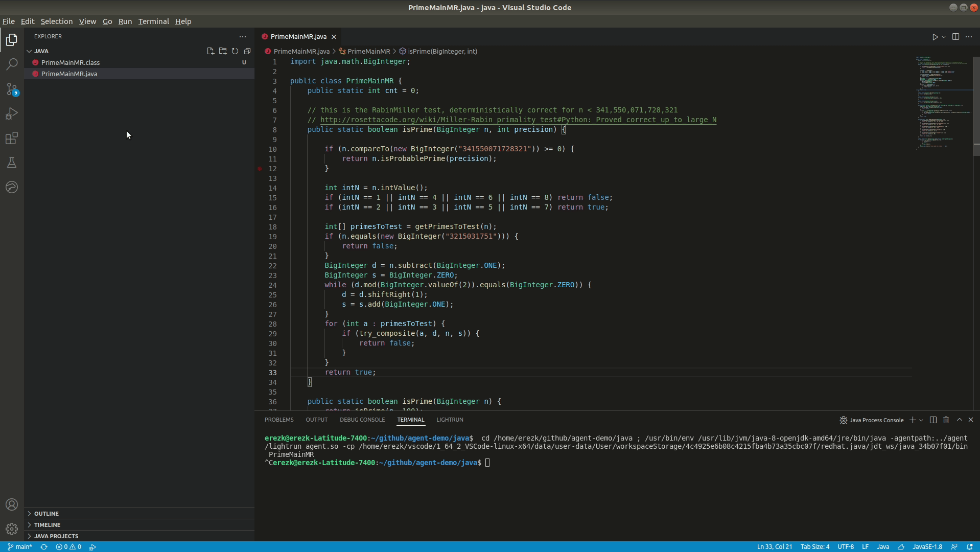Open the Rosetta Code link in comment

[518, 120]
